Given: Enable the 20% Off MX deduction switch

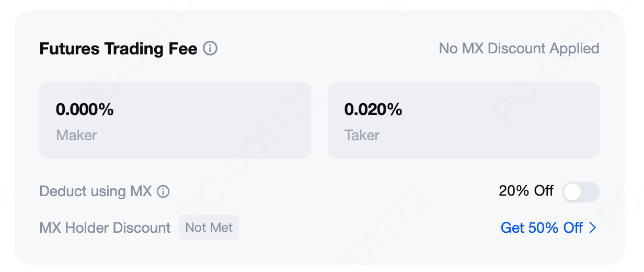Looking at the screenshot, I should [x=580, y=192].
